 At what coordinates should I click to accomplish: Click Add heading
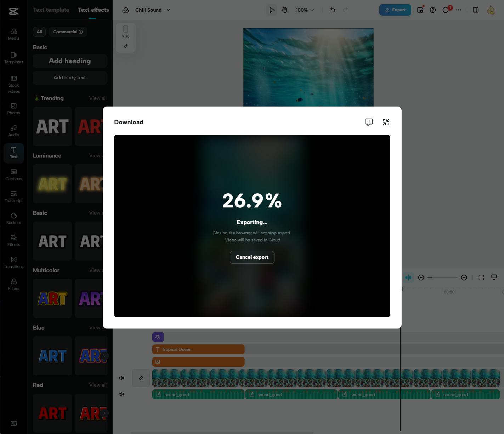70,61
